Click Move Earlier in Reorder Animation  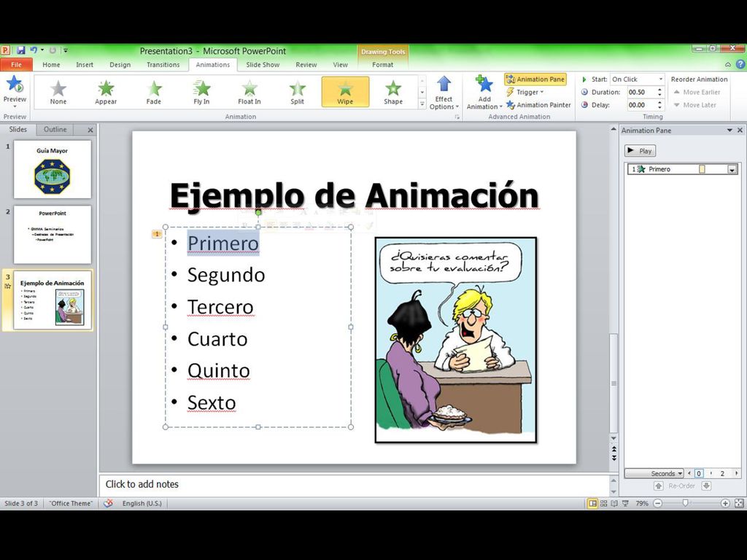point(697,92)
